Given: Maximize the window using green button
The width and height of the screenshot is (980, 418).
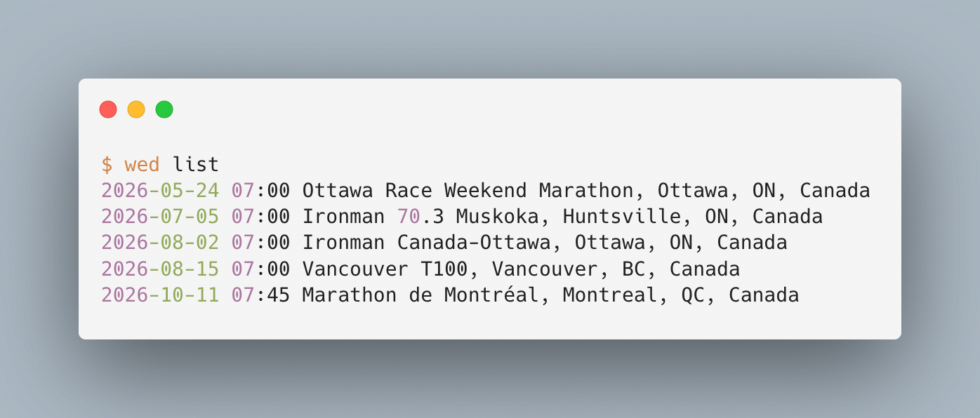Looking at the screenshot, I should (164, 109).
